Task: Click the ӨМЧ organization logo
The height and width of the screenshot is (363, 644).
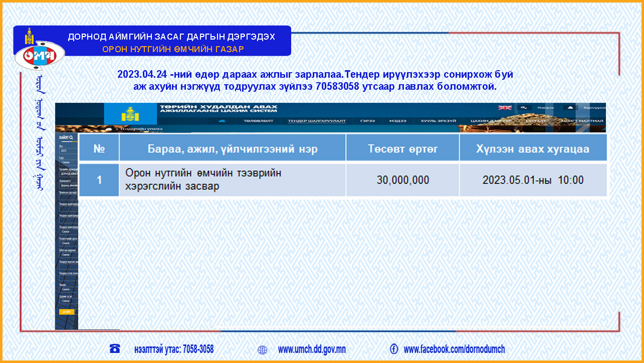Action: click(40, 56)
